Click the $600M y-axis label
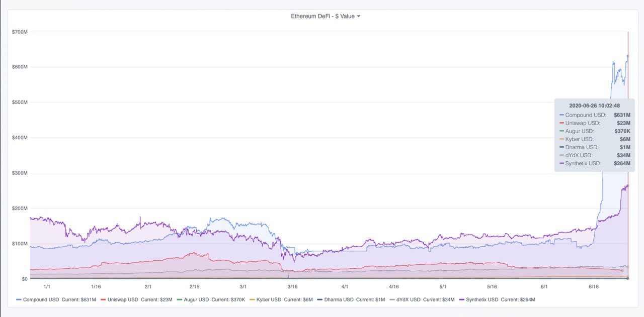The width and height of the screenshot is (644, 317). (x=20, y=67)
